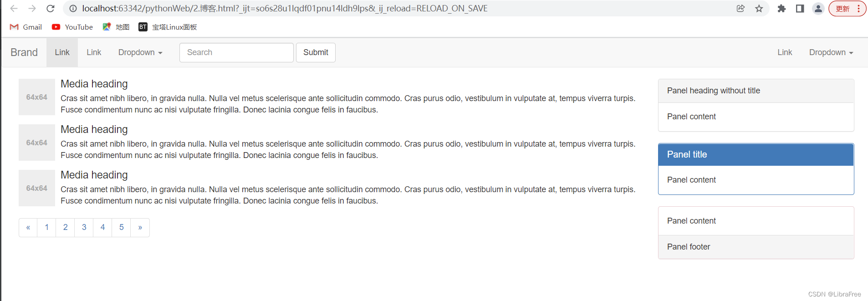
Task: Open the browser three-dot menu
Action: (x=858, y=9)
